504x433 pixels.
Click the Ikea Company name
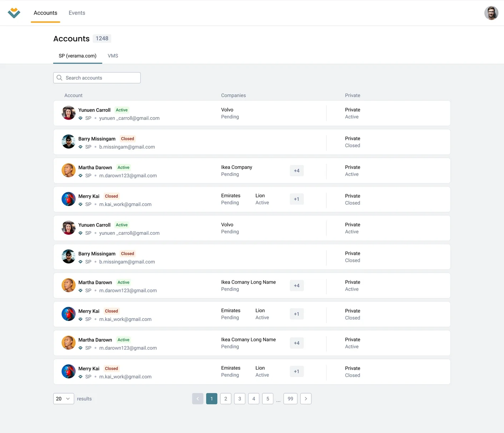pos(237,167)
